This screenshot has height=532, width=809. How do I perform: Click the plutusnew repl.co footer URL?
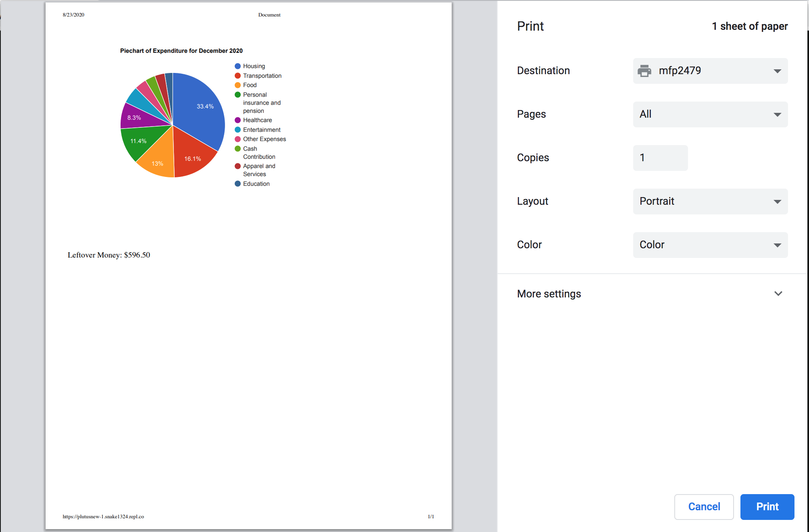coord(103,517)
